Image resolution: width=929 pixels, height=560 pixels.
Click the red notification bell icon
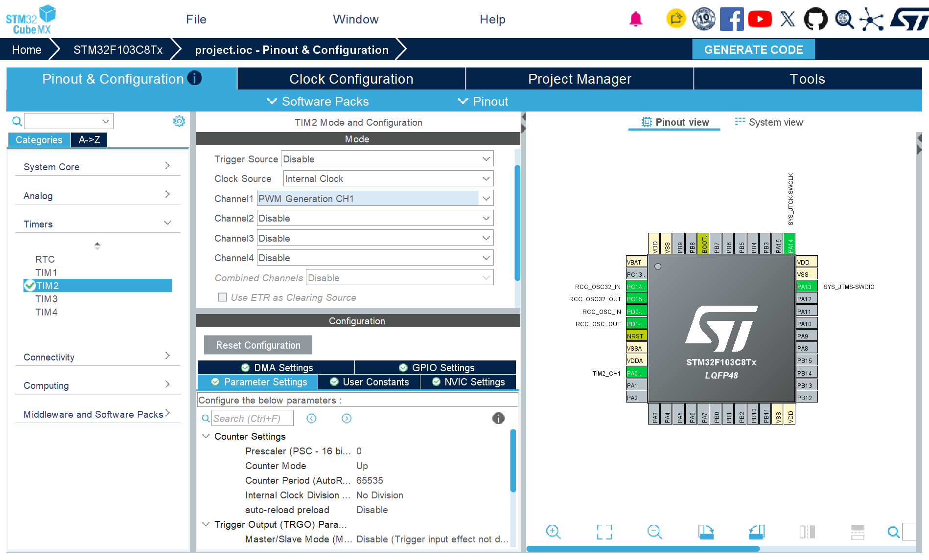tap(636, 19)
